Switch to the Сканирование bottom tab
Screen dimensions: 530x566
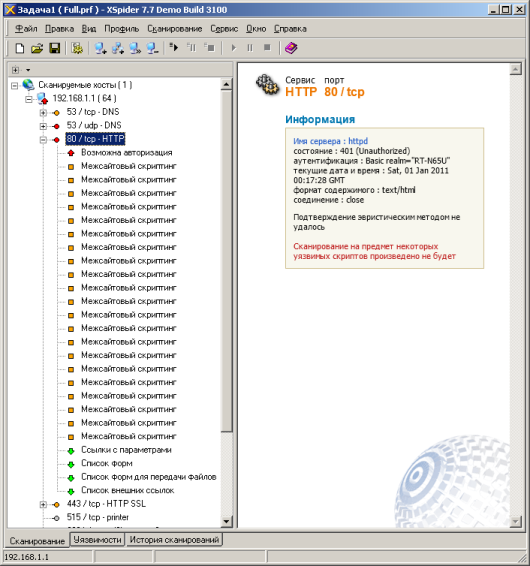click(x=37, y=541)
